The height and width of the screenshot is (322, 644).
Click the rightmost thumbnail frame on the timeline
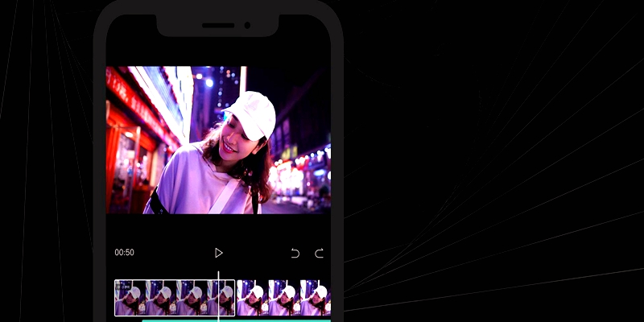316,299
